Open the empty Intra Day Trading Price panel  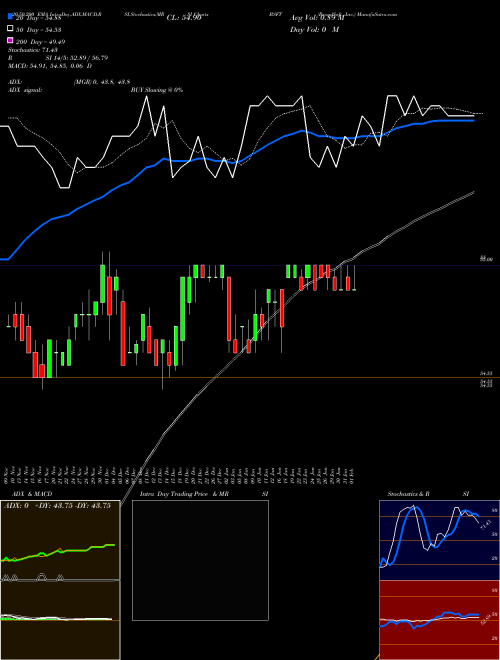(x=200, y=560)
